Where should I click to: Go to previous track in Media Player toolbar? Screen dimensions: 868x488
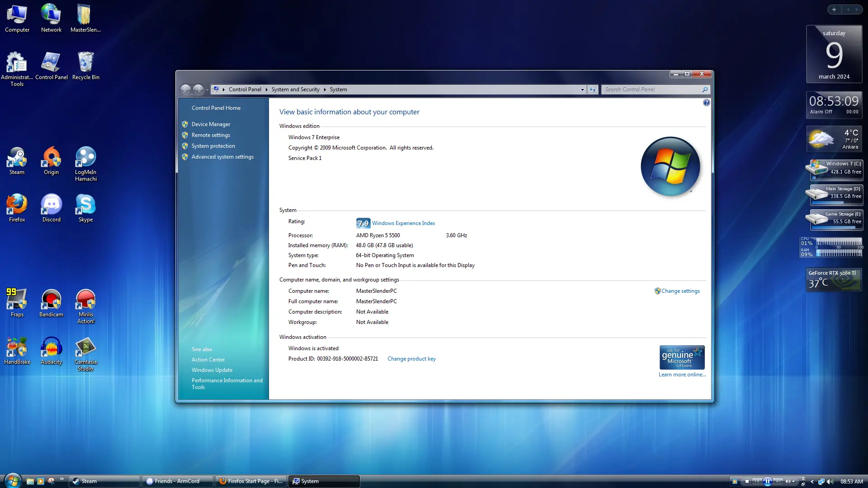tap(757, 481)
